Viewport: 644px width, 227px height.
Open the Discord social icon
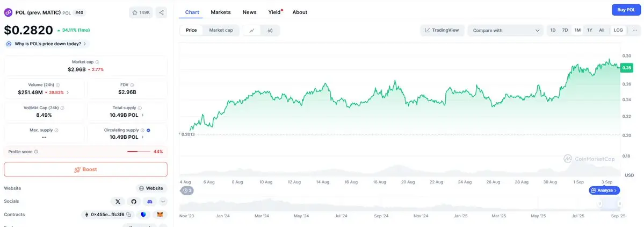click(x=149, y=202)
